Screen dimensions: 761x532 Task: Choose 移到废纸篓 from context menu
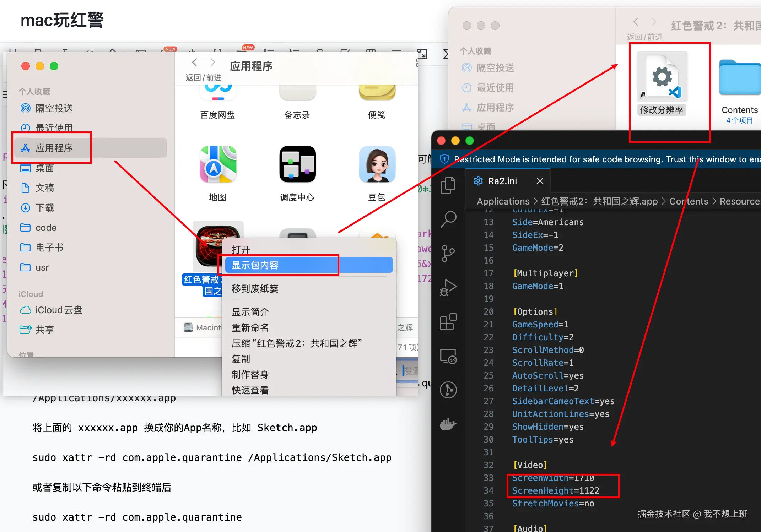(255, 288)
